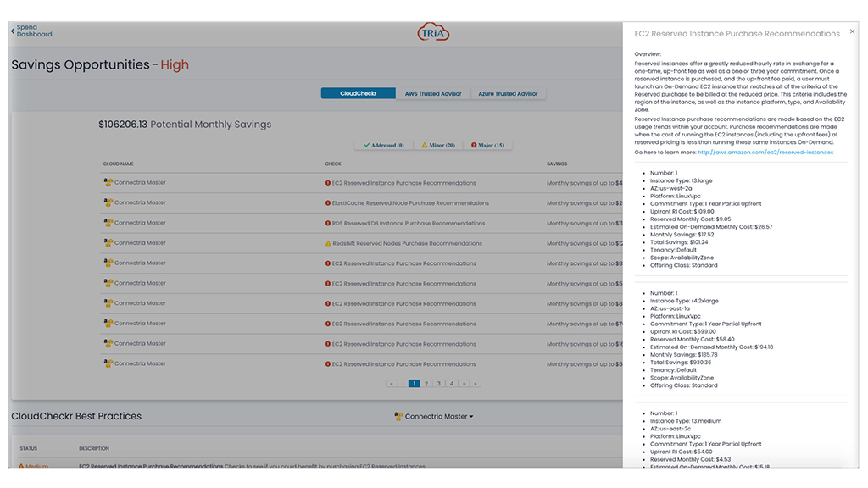The height and width of the screenshot is (488, 868).
Task: Switch to the CloudCheckr tab
Action: coord(359,93)
